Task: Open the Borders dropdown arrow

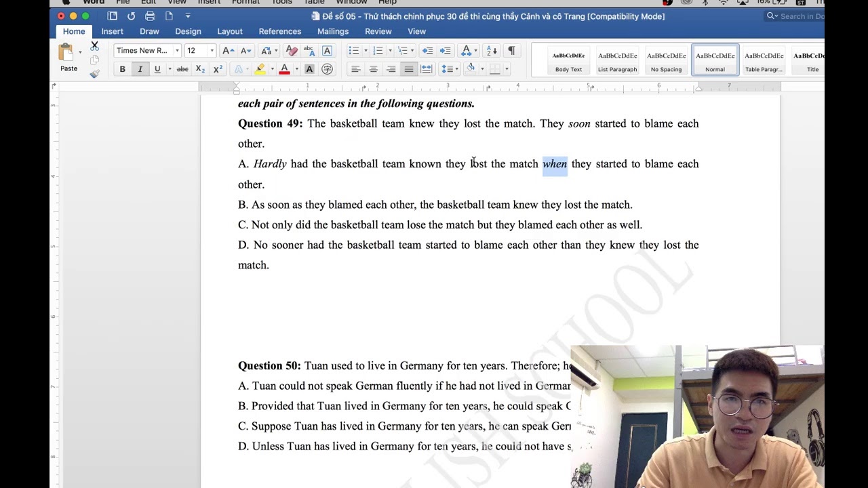Action: 507,69
